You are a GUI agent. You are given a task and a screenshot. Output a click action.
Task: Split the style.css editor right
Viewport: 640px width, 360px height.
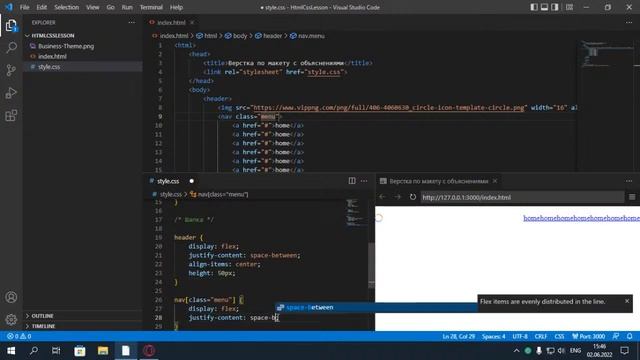click(352, 181)
